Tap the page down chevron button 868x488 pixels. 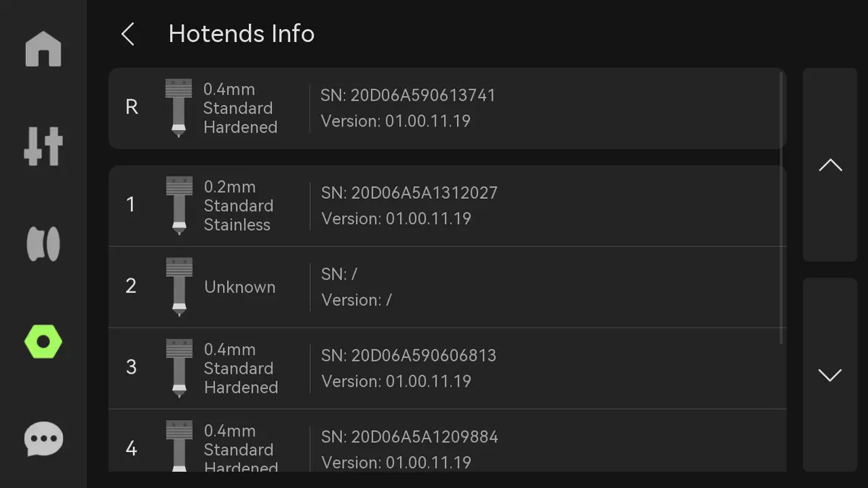[x=830, y=374]
